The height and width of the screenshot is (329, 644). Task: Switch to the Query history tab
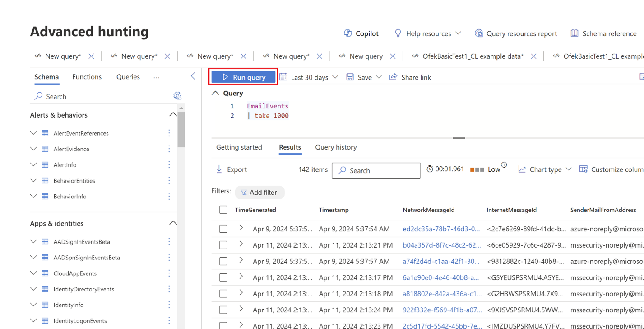336,147
